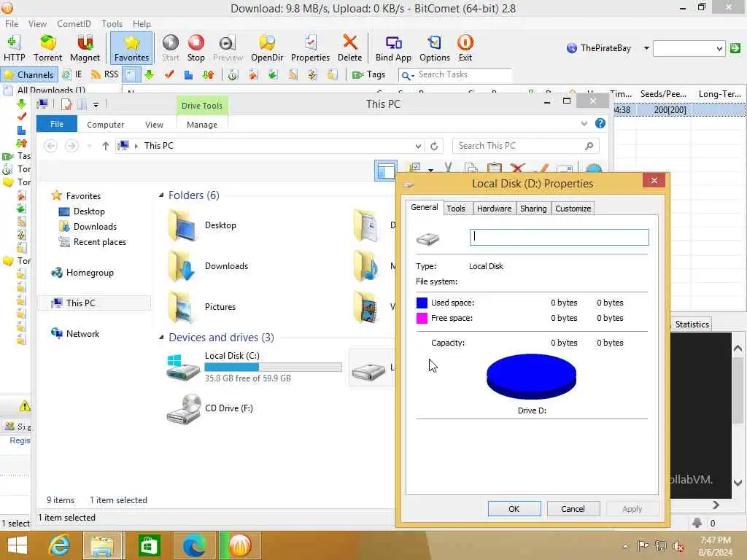Click the Explorer help question mark icon
This screenshot has width=747, height=560.
tap(600, 124)
